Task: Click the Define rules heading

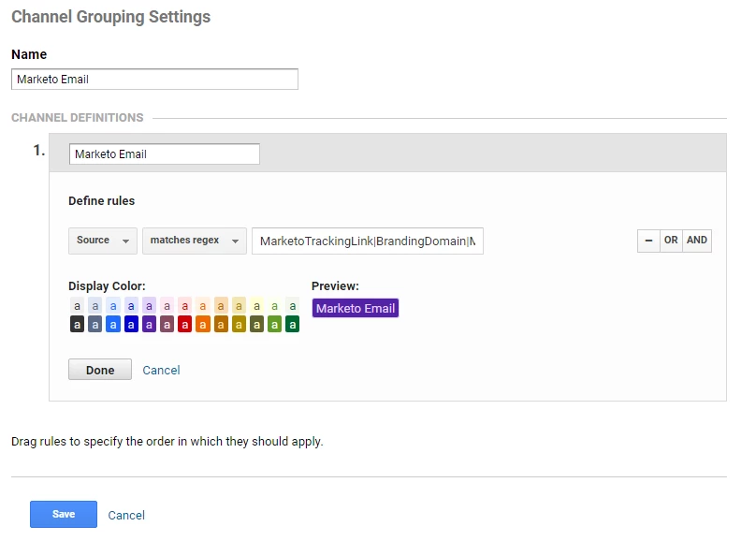Action: click(102, 200)
